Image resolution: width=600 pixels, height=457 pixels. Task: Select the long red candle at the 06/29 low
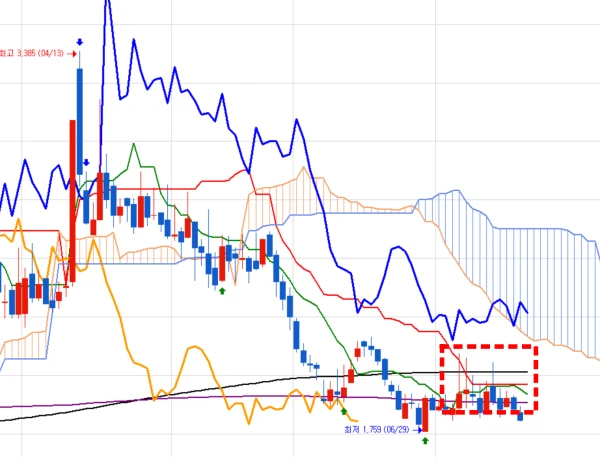(425, 415)
